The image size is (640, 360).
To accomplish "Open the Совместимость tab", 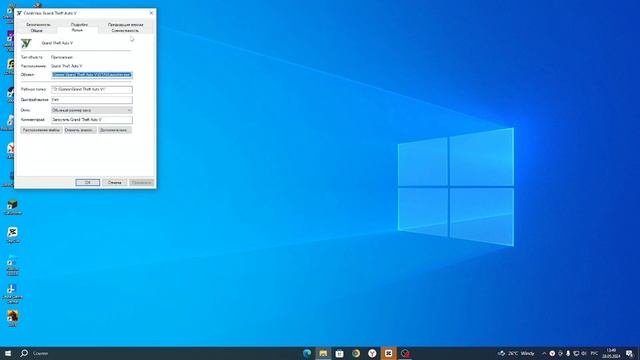I will [x=125, y=31].
